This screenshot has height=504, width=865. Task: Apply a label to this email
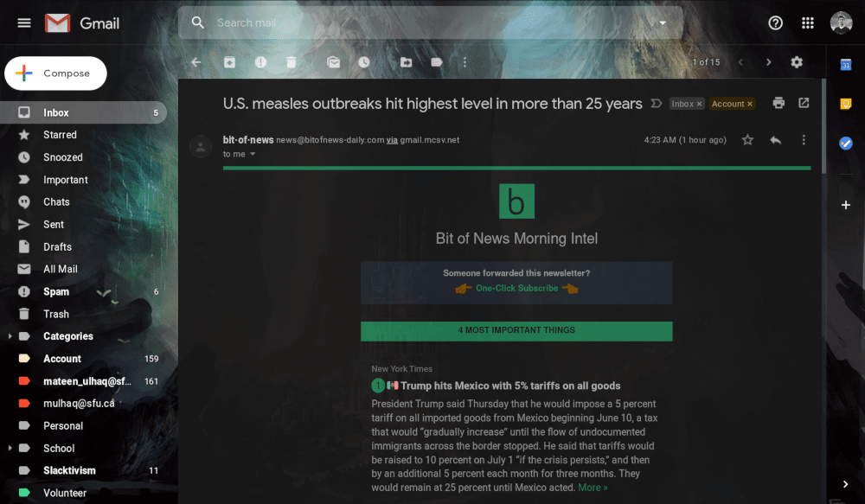point(437,62)
